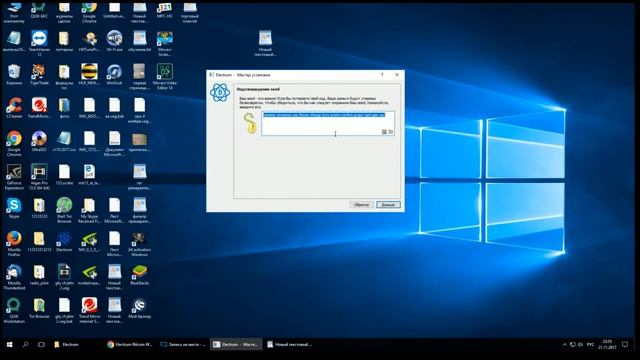The height and width of the screenshot is (360, 640).
Task: Open the Wi-Fi.exe desktop shortcut
Action: tap(114, 41)
